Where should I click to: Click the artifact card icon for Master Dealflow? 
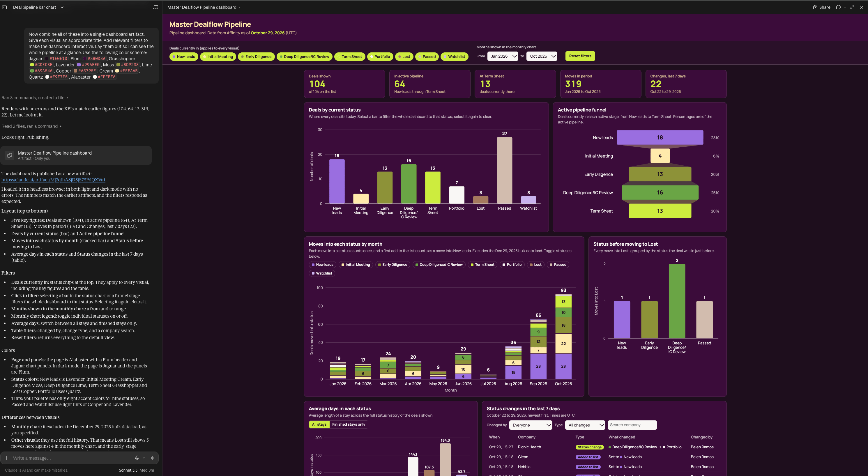(x=10, y=155)
